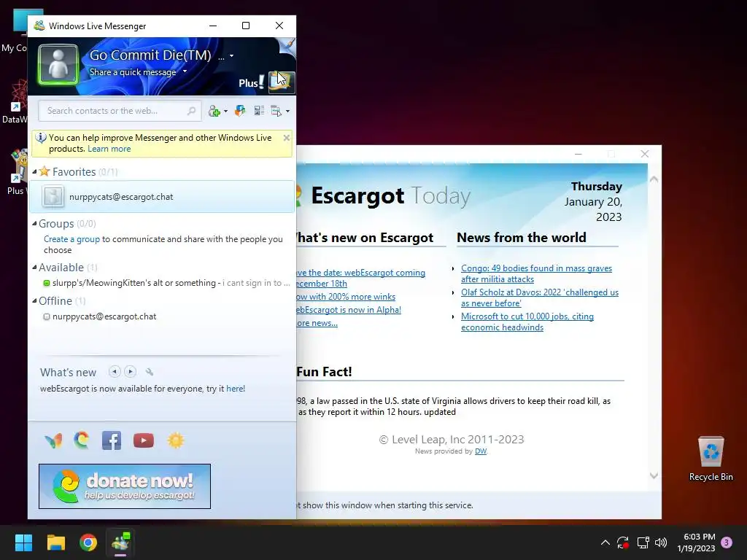Screen dimensions: 747x560
Task: Collapse the Available section
Action: 34,267
